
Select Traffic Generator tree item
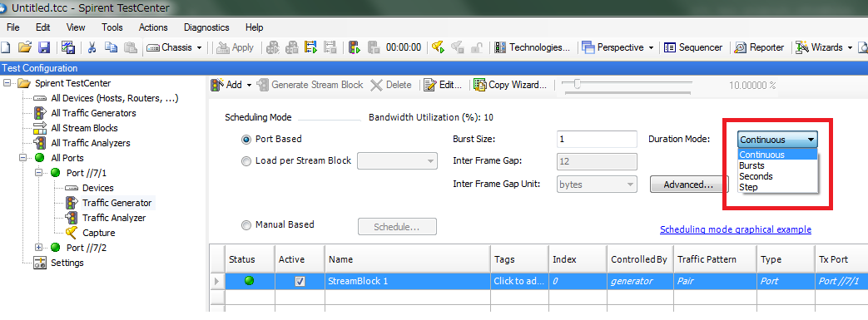117,203
